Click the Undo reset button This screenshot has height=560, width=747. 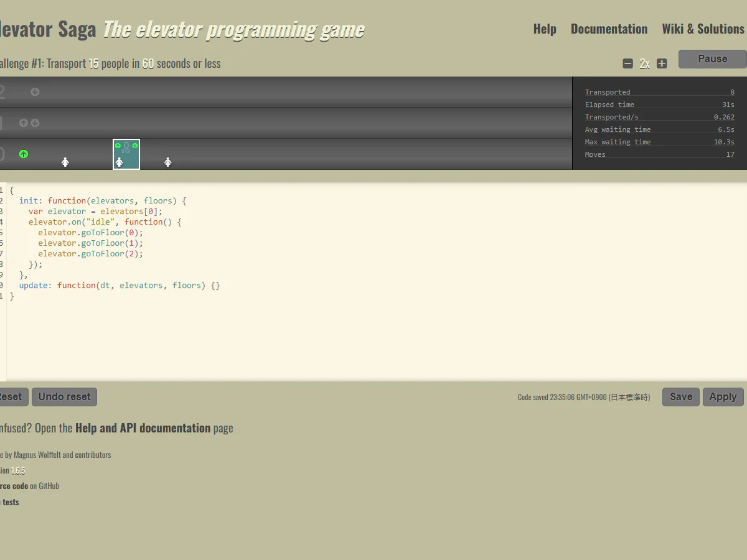pyautogui.click(x=65, y=397)
